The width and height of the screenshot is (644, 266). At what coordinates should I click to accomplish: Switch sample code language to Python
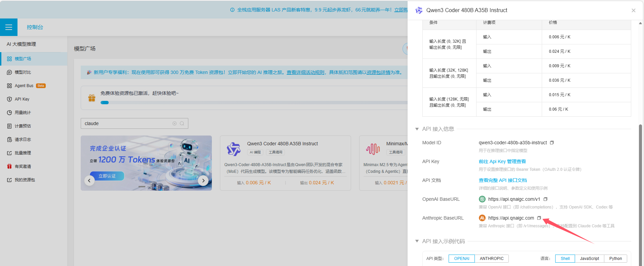(x=616, y=259)
